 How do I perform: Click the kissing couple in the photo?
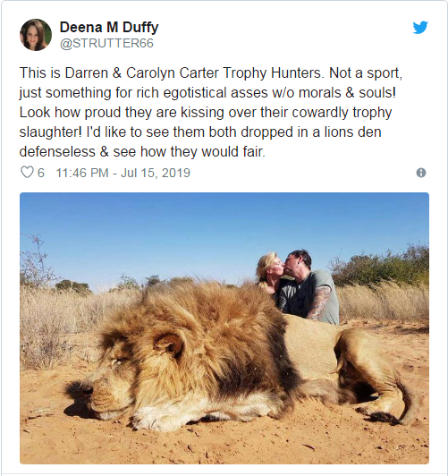pyautogui.click(x=297, y=287)
